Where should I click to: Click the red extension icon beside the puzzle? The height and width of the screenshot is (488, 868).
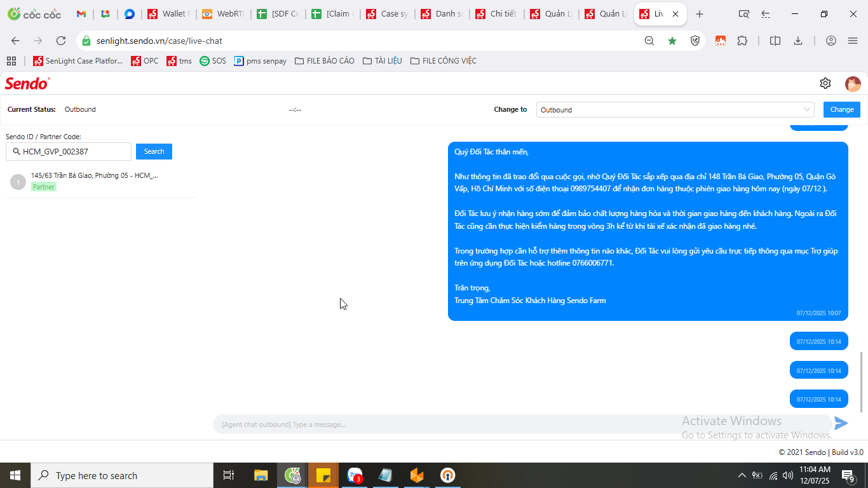(x=721, y=41)
